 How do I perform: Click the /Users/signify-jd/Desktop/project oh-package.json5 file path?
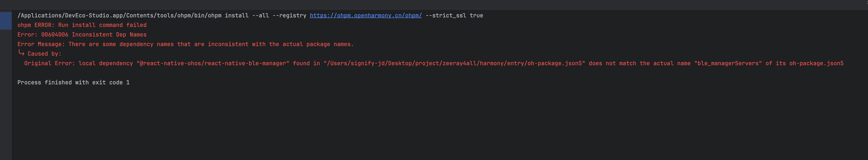click(x=454, y=63)
